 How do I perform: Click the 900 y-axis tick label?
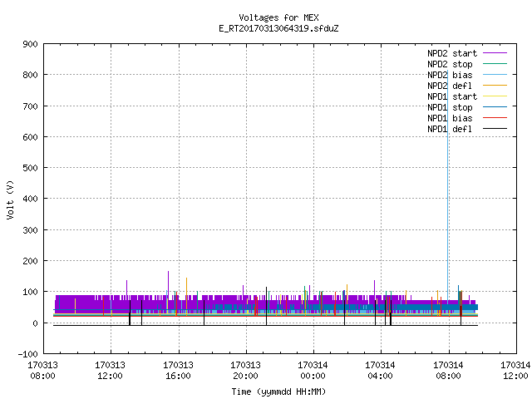point(30,44)
